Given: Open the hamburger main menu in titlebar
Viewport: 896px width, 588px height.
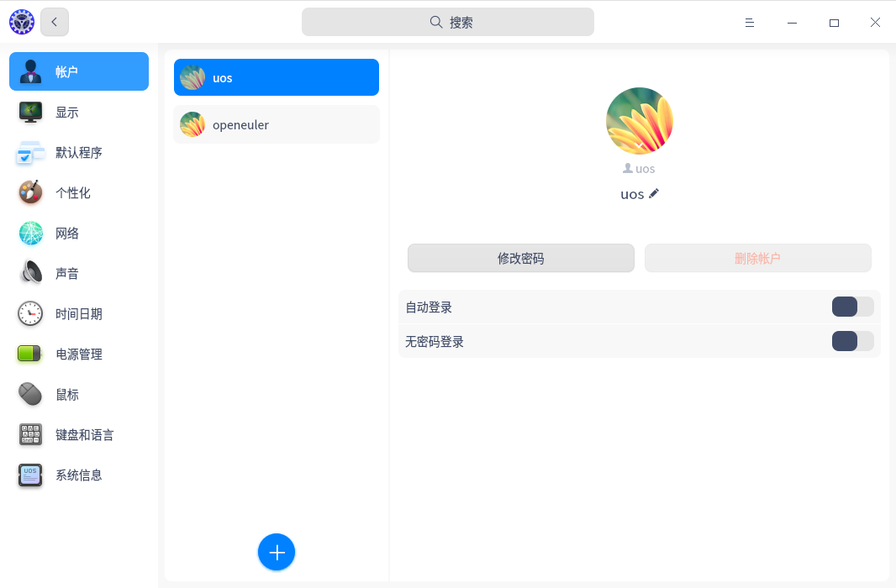Looking at the screenshot, I should tap(750, 23).
